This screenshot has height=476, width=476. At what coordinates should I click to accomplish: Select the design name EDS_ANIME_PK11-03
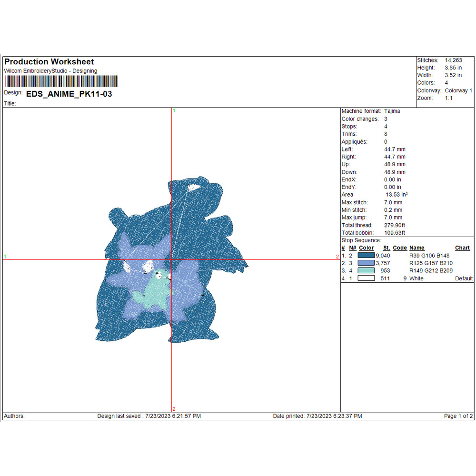[69, 94]
